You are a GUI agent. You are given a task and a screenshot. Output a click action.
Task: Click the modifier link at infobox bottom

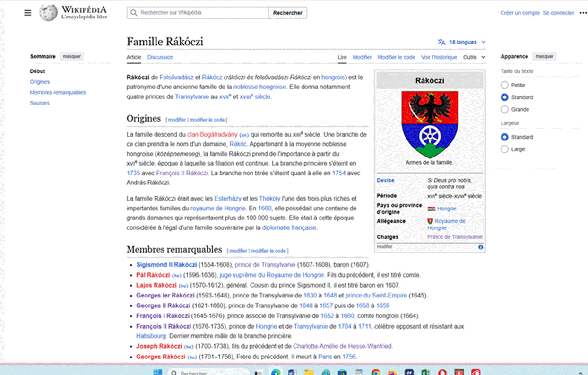pyautogui.click(x=384, y=247)
